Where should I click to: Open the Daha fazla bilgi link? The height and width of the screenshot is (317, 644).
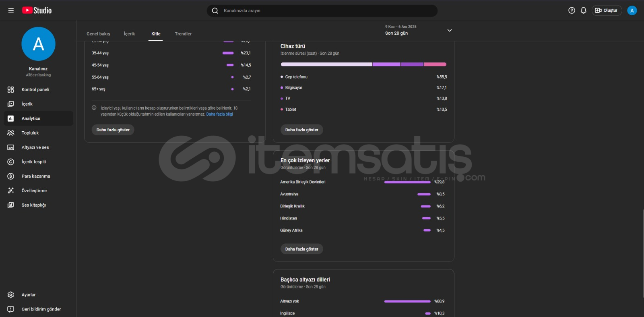click(x=219, y=114)
